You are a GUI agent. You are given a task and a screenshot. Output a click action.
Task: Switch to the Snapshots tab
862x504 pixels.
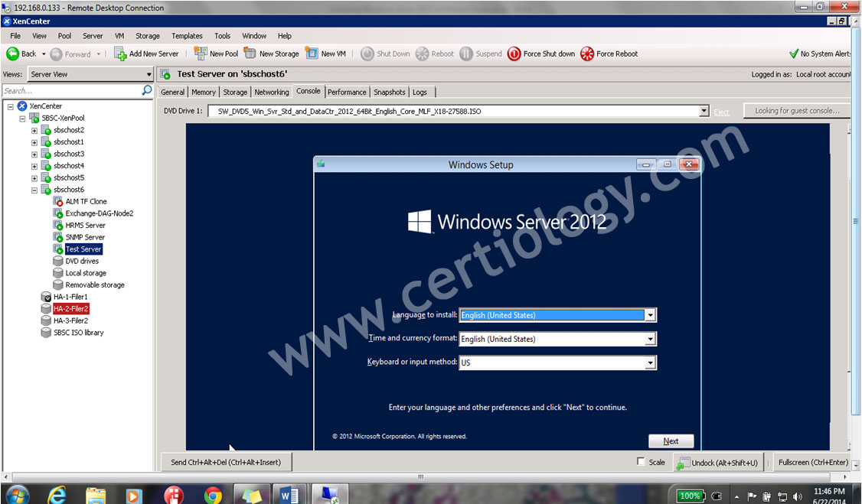point(389,93)
